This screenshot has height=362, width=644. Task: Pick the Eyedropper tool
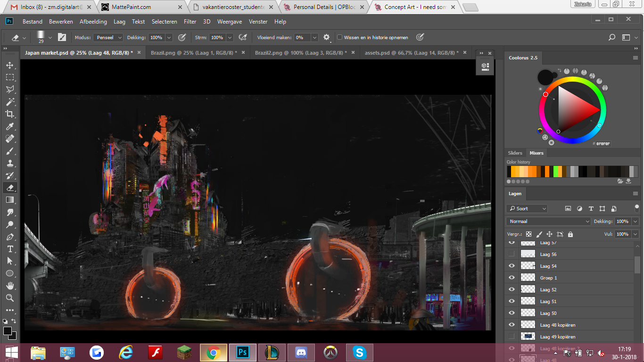pyautogui.click(x=9, y=126)
